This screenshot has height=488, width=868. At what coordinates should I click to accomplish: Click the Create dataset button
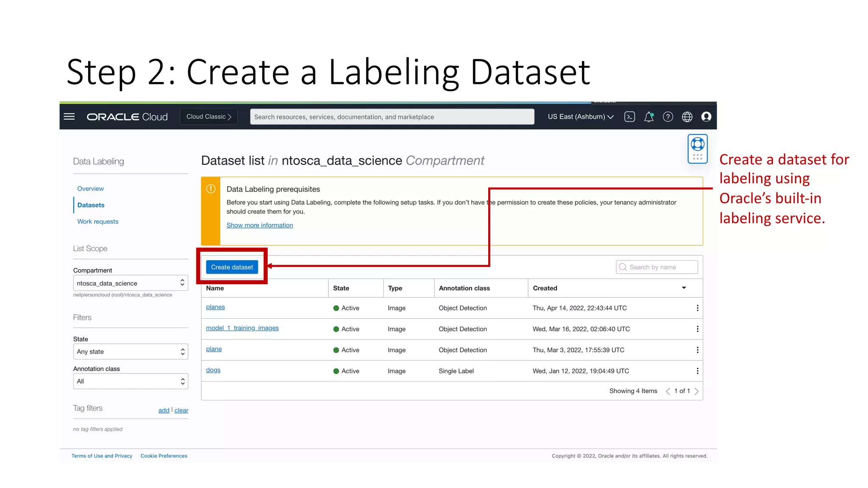pyautogui.click(x=232, y=267)
